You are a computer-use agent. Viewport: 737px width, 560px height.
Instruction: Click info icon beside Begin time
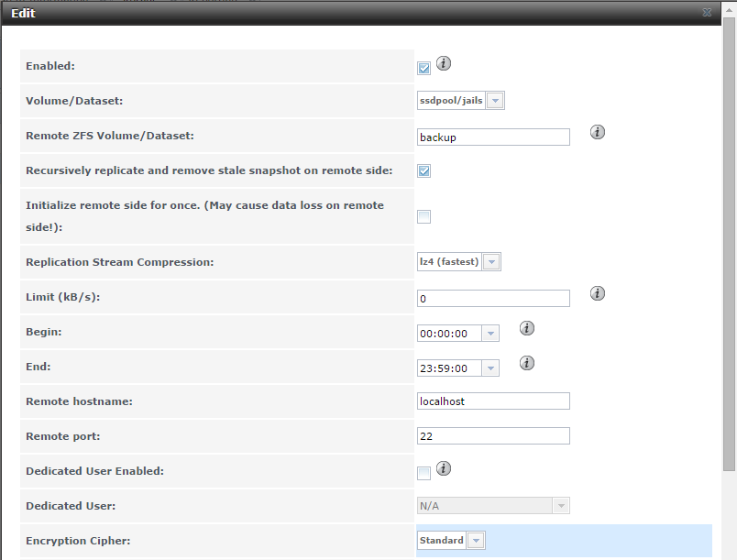click(527, 328)
